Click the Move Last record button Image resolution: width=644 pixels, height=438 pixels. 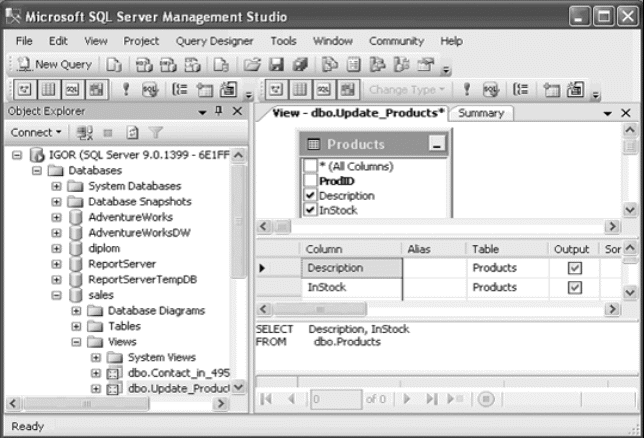431,399
